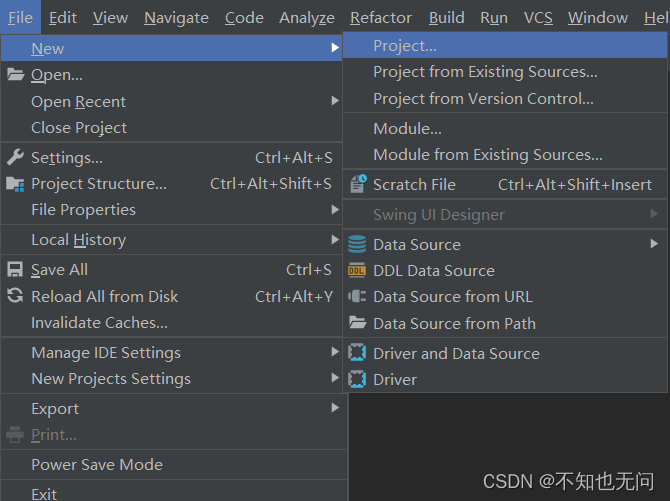Click the Reload All from Disk icon
The height and width of the screenshot is (501, 670).
pos(15,296)
